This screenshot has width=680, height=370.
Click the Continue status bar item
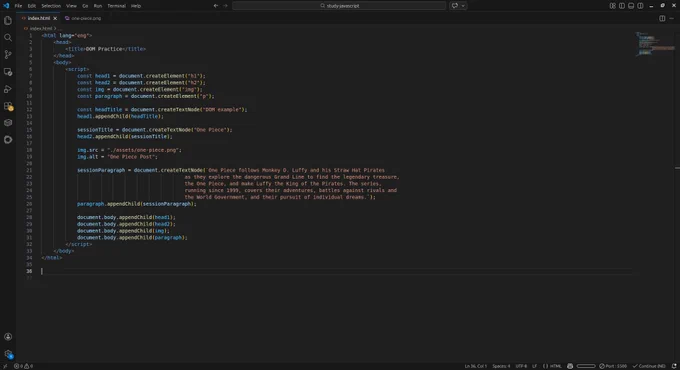click(649, 366)
